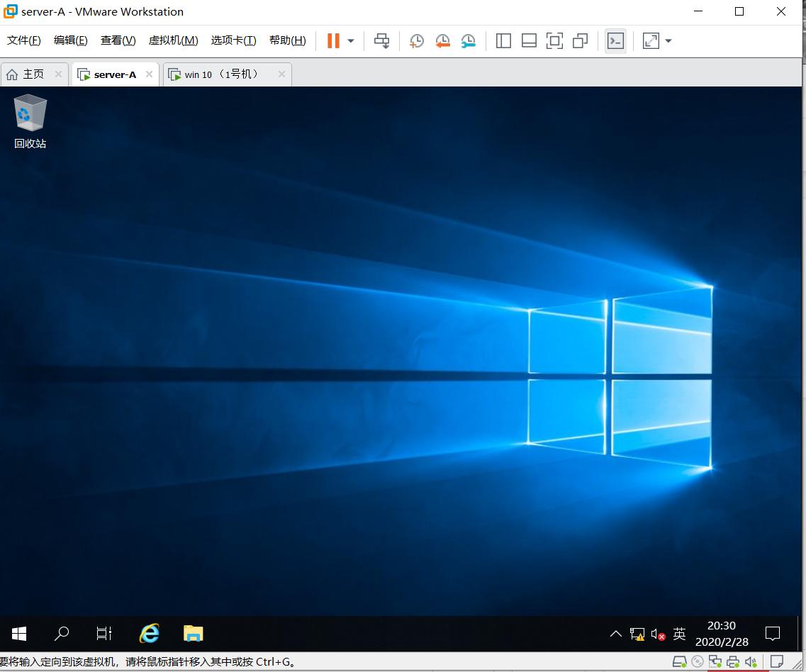Image resolution: width=806 pixels, height=672 pixels.
Task: Enter full screen mode
Action: 554,40
